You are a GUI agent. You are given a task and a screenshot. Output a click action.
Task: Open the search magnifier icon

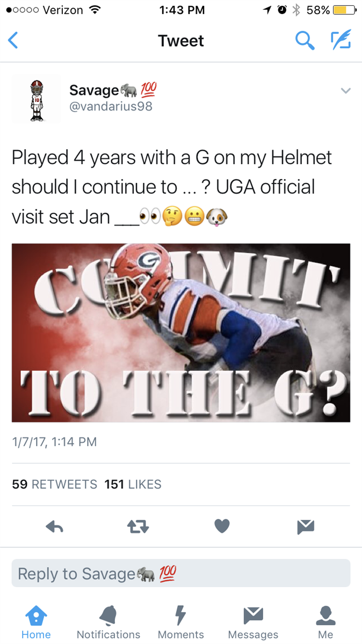point(305,41)
